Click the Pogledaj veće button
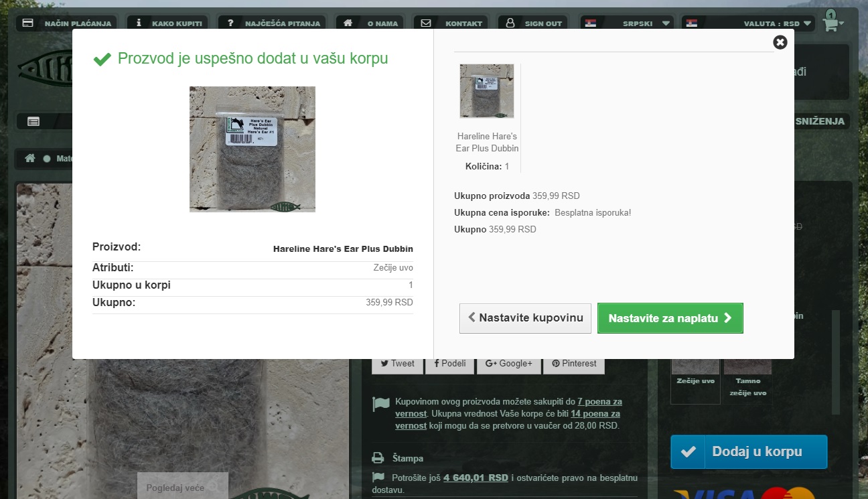Screen dimensions: 868x499 (x=183, y=487)
